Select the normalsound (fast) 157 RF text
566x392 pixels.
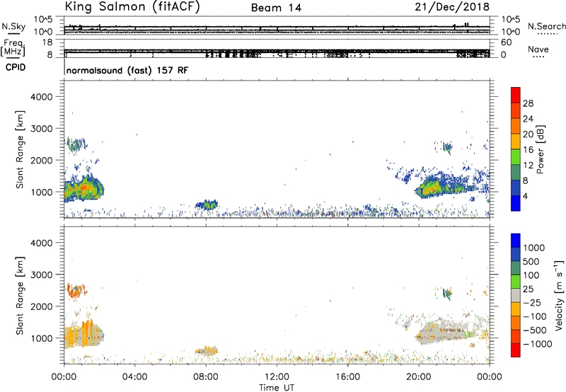pyautogui.click(x=127, y=70)
